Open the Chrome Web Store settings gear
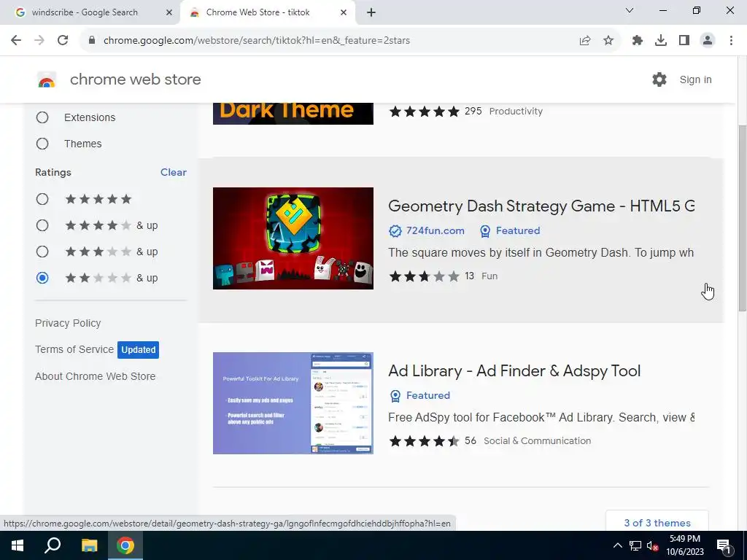This screenshot has width=747, height=560. 659,79
